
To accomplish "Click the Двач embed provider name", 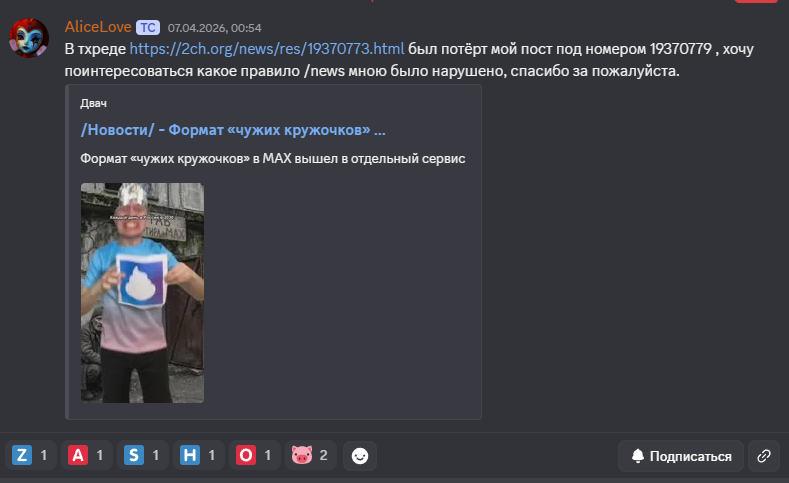I will (x=94, y=103).
